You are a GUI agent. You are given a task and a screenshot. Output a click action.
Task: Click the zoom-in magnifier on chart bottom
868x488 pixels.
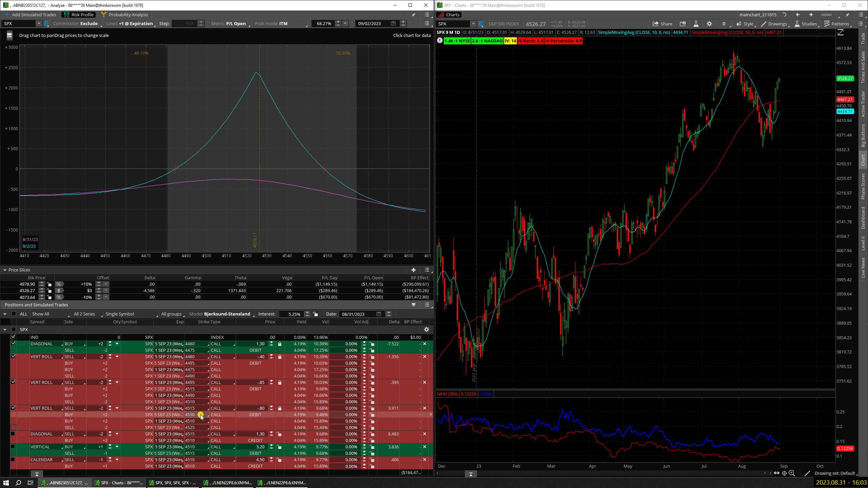click(792, 473)
